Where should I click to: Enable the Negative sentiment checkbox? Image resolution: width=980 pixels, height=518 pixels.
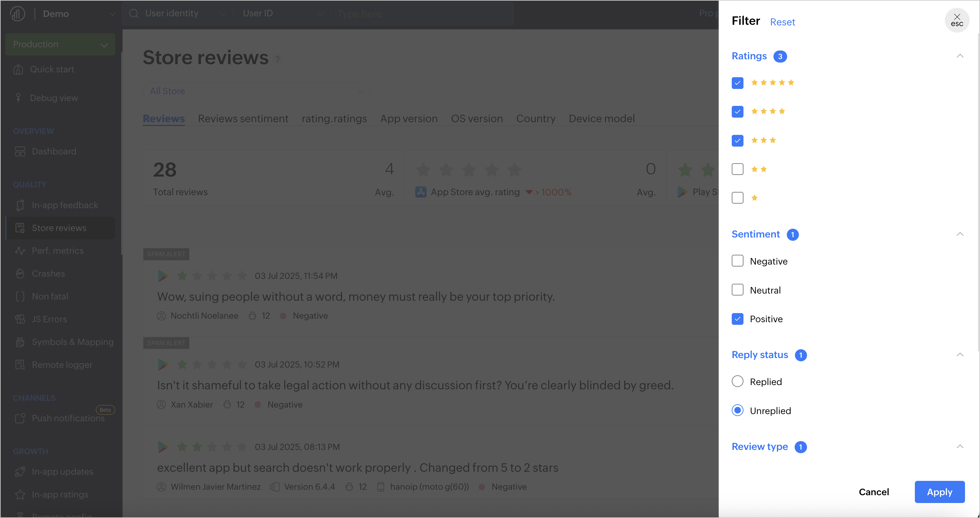pos(737,261)
